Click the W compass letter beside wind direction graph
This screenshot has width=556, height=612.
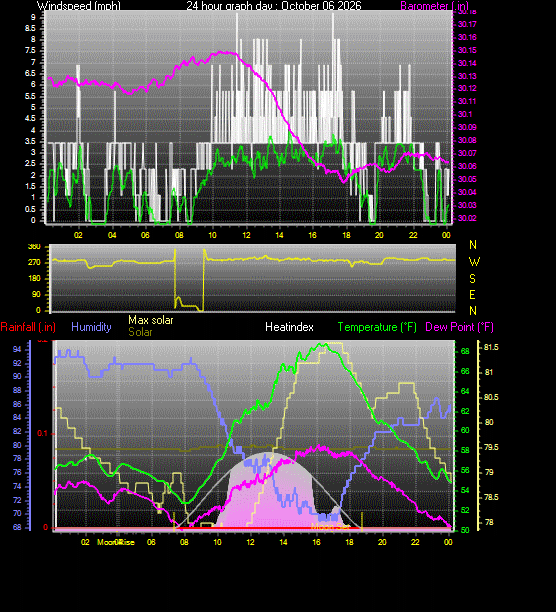tap(474, 262)
